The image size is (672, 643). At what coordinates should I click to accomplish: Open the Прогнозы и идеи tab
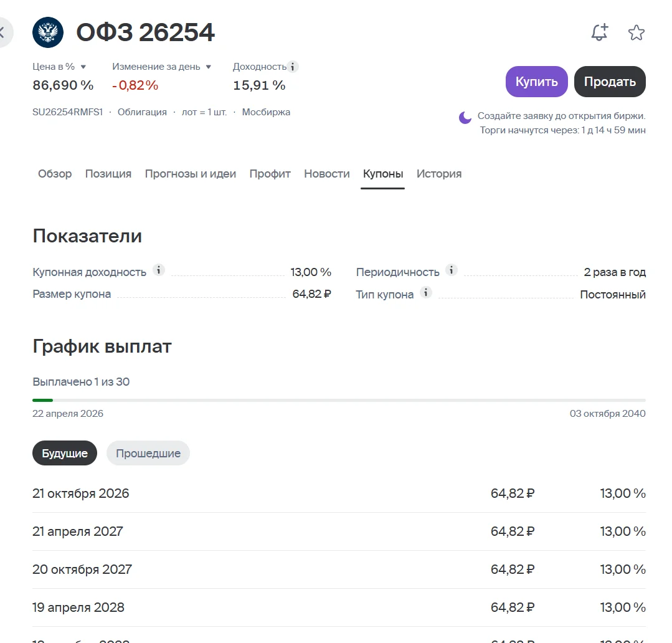pyautogui.click(x=191, y=174)
